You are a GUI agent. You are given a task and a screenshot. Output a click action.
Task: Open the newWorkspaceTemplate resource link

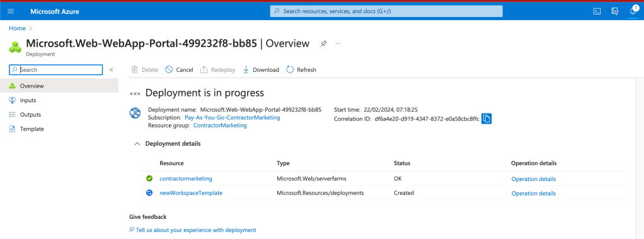coord(191,193)
